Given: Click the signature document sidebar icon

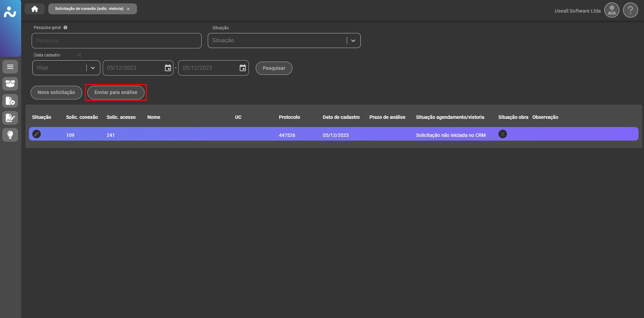Looking at the screenshot, I should [10, 118].
